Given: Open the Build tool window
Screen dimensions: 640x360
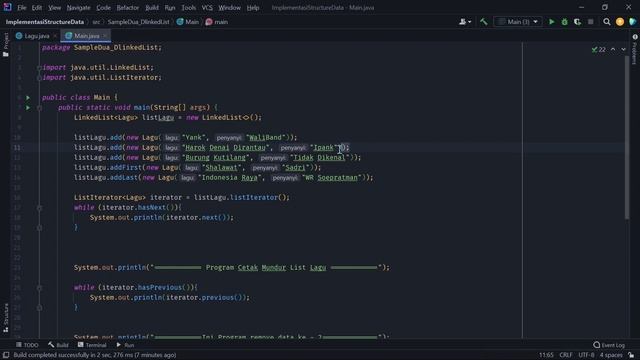Looking at the screenshot, I should (x=58, y=345).
